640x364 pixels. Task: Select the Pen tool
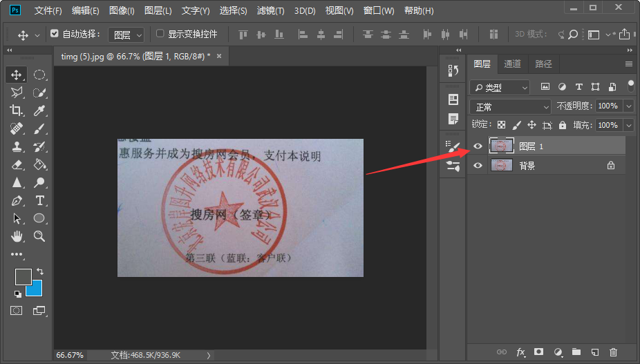click(17, 200)
